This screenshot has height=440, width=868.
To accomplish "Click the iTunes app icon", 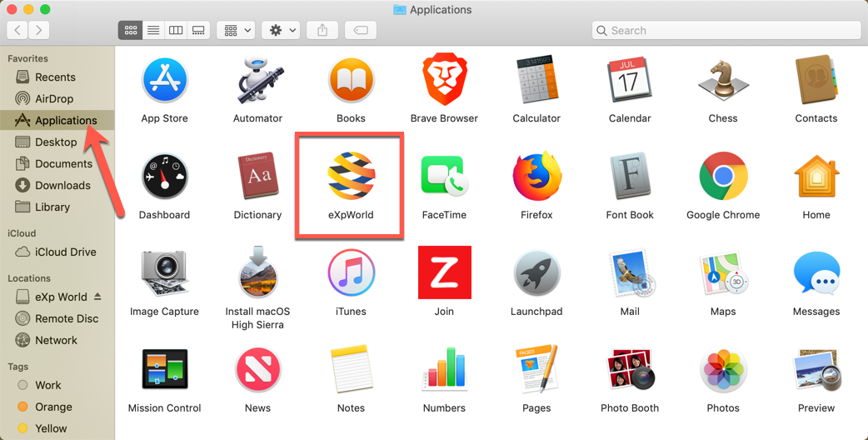I will click(x=351, y=272).
